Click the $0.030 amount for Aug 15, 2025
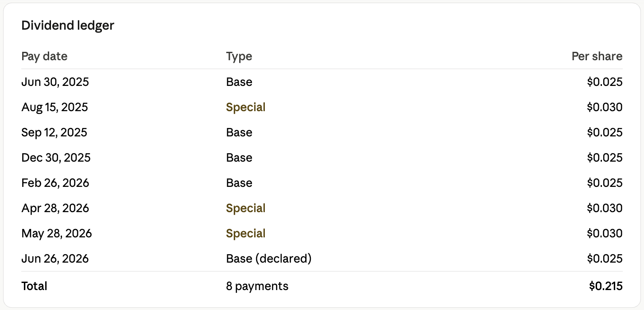Viewport: 644px width, 310px height. click(x=605, y=107)
